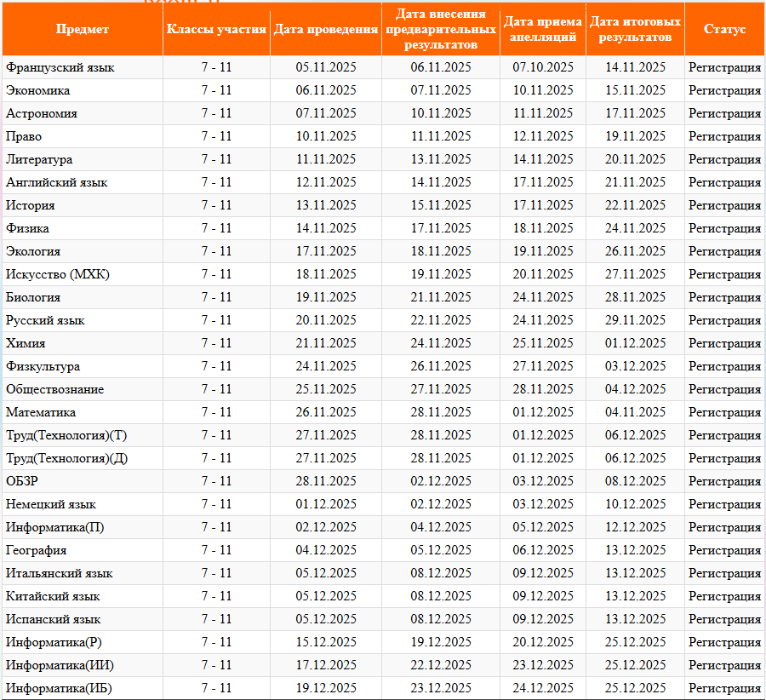Open 'Регистрация' in the Астрономия row
The width and height of the screenshot is (766, 700).
[724, 113]
